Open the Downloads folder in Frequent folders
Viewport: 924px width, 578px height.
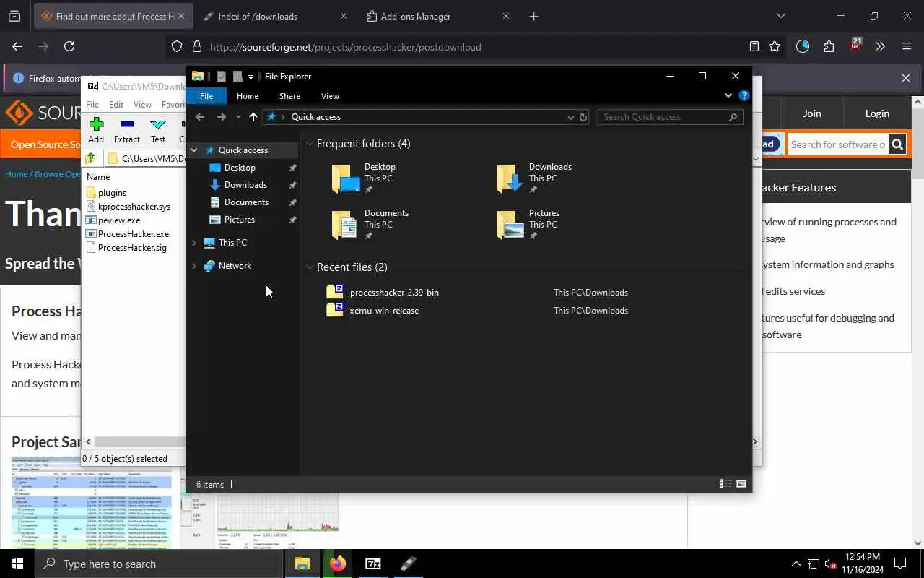click(x=534, y=178)
